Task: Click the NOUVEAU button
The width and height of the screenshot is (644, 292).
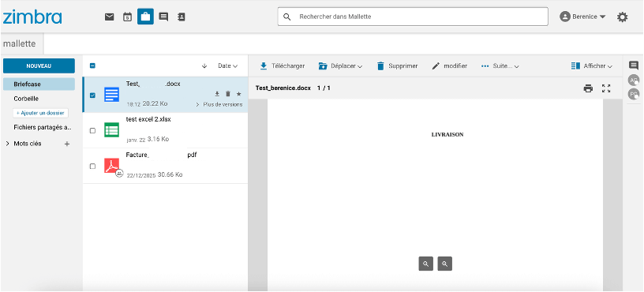Action: click(x=39, y=66)
